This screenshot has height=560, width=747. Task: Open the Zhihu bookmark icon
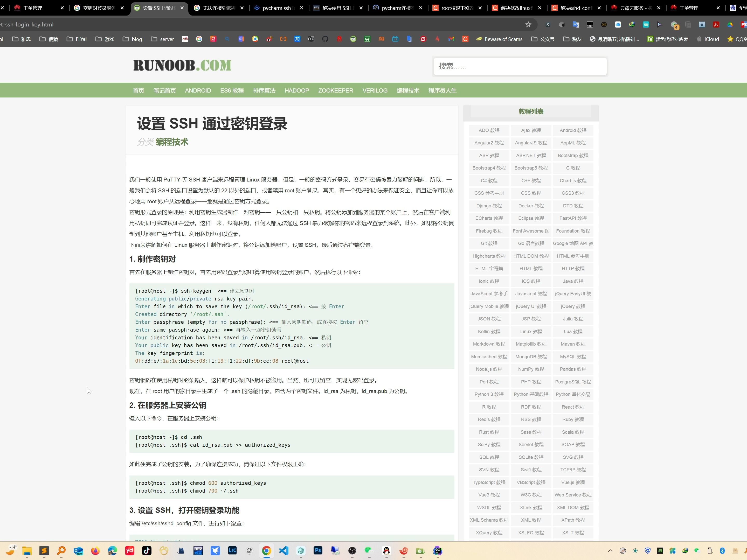(297, 39)
